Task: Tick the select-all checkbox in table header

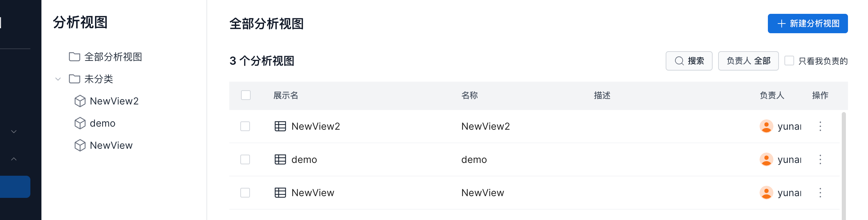Action: tap(245, 95)
